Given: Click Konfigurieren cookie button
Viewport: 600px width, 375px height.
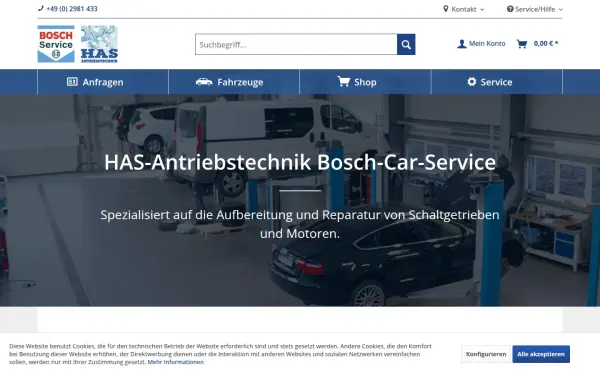Looking at the screenshot, I should 486,354.
